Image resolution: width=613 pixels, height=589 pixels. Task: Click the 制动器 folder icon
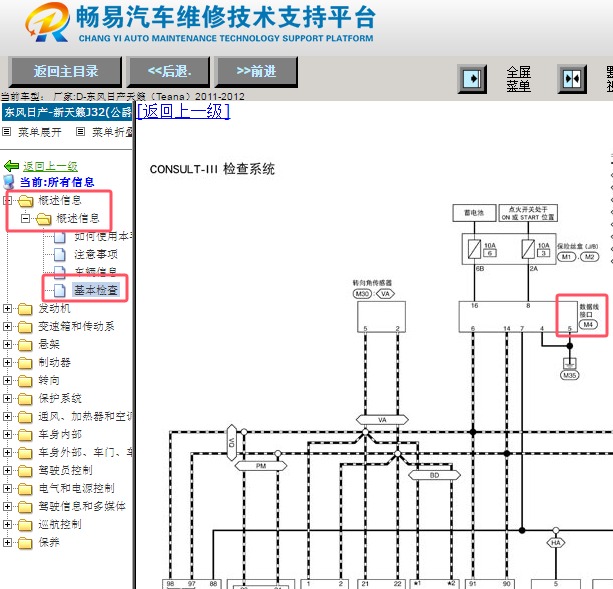[25, 363]
